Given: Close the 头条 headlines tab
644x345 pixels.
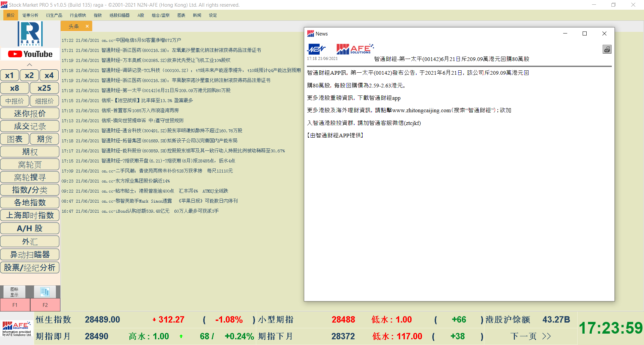Looking at the screenshot, I should (87, 26).
